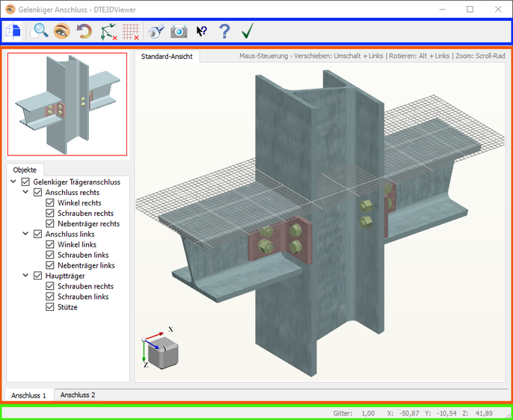Collapse the Hauptträger tree node

click(26, 276)
